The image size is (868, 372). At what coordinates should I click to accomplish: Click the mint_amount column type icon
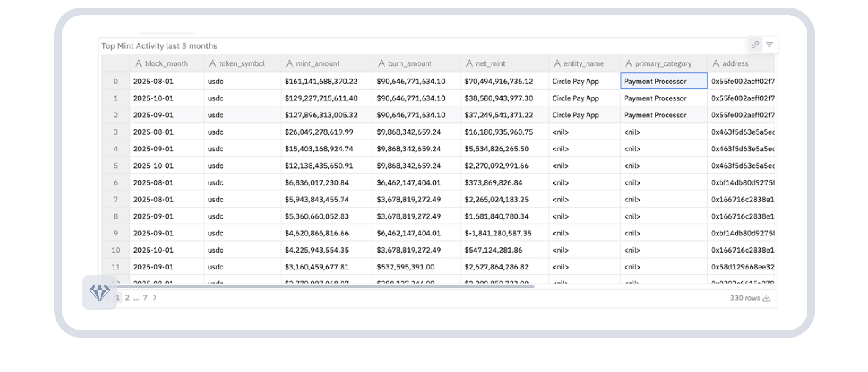click(x=289, y=63)
